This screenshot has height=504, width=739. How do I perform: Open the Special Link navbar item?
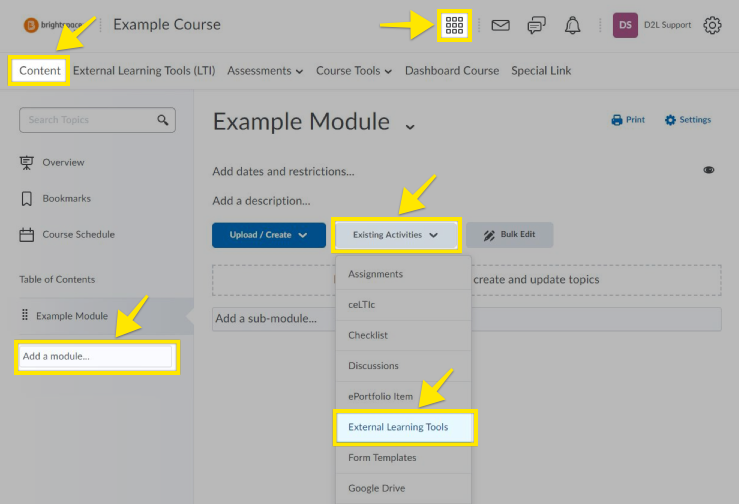(x=541, y=71)
